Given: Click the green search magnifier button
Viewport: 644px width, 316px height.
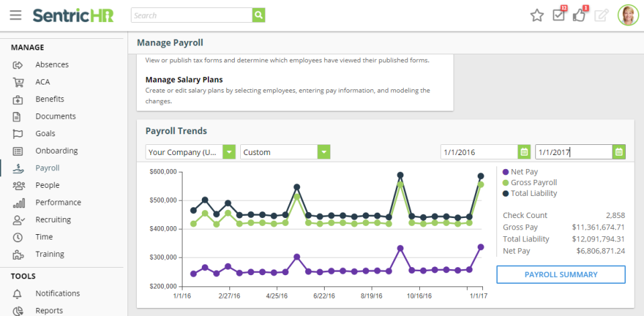Looking at the screenshot, I should [258, 15].
